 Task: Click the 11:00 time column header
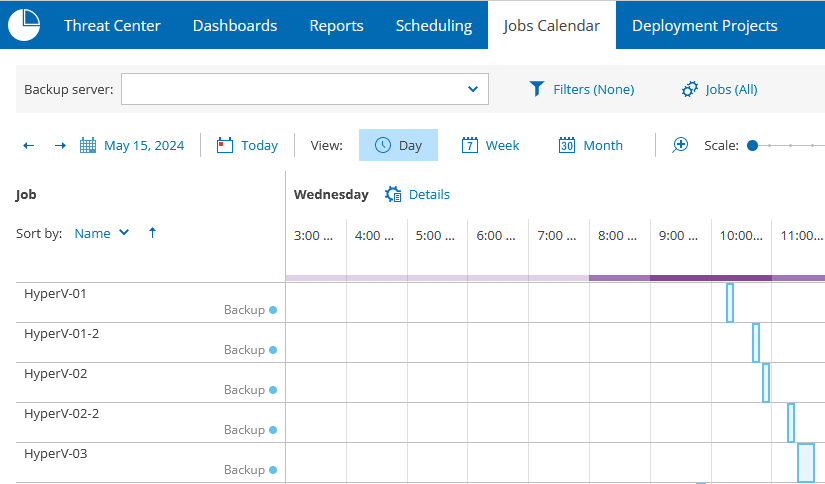pyautogui.click(x=802, y=236)
